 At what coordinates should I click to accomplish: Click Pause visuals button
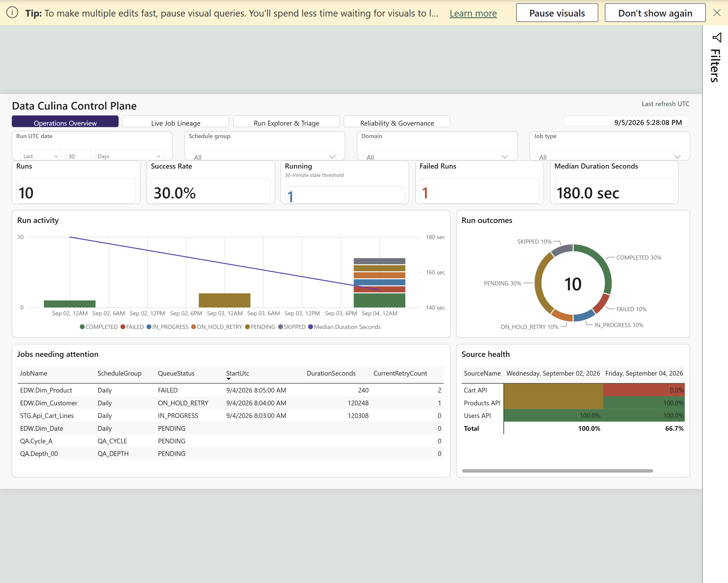(x=557, y=13)
